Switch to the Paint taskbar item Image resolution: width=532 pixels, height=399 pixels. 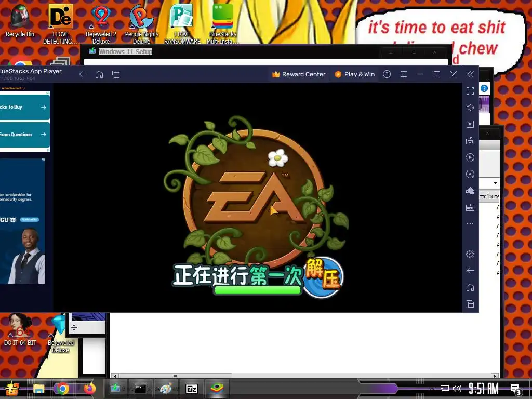click(166, 389)
